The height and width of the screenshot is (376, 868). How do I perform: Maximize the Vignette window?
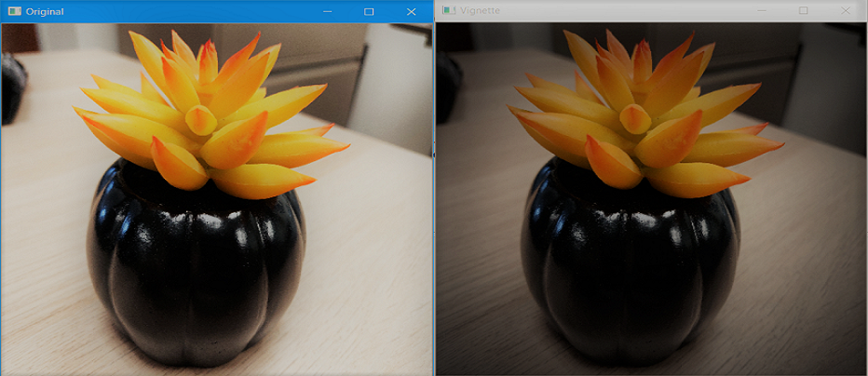pos(803,10)
